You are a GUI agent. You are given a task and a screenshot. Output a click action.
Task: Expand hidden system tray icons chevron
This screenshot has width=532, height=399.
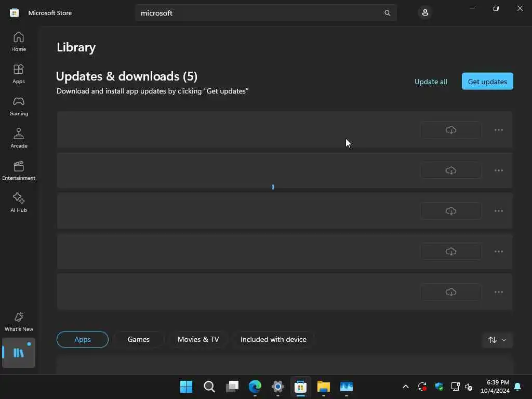(405, 387)
